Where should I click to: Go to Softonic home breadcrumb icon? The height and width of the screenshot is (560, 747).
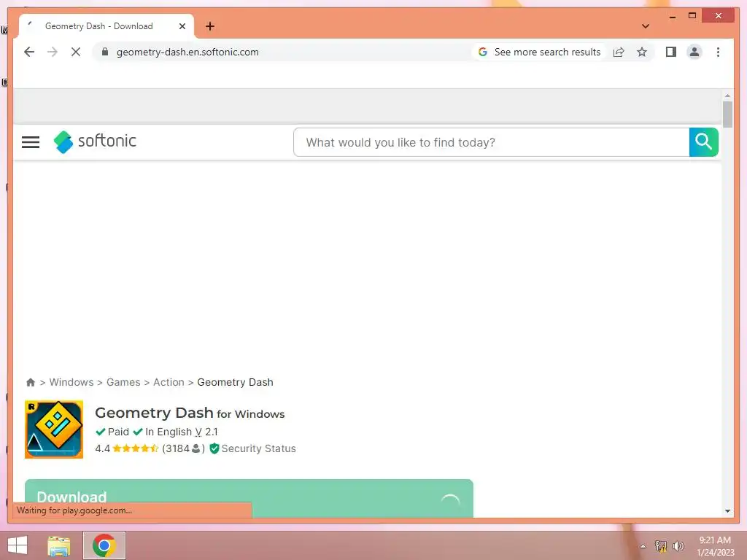31,382
